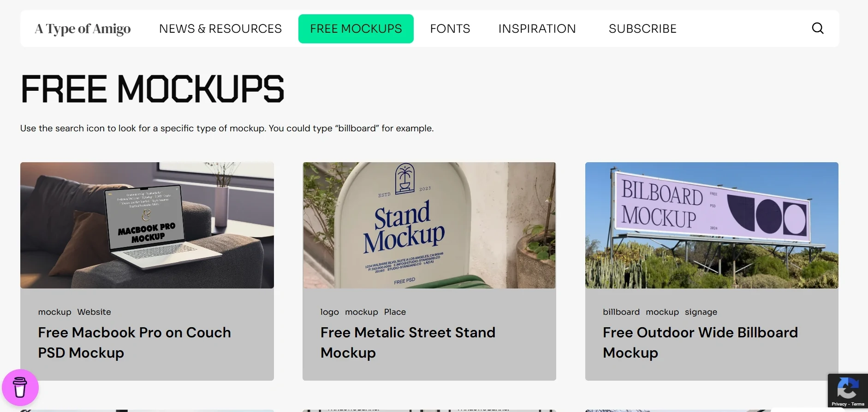
Task: Click the reCAPTCHA badge in bottom corner
Action: 847,389
